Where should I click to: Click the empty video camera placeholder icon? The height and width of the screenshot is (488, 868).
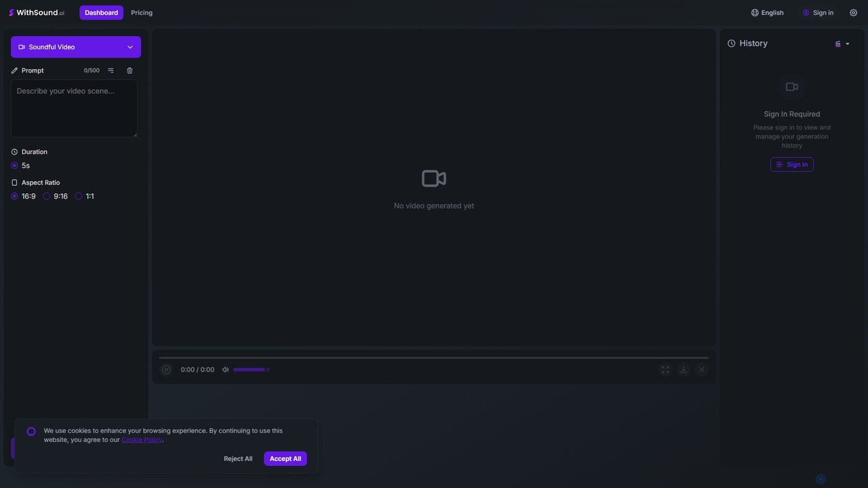click(x=434, y=178)
